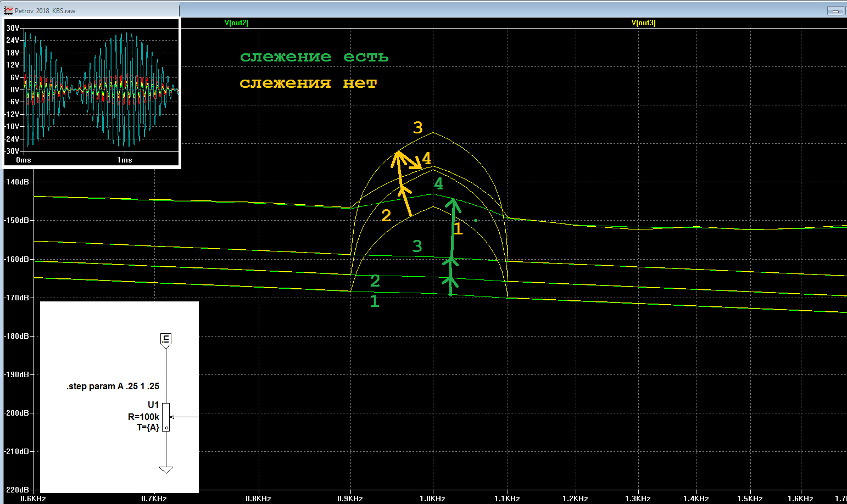
Task: Select the V(out3) trace label
Action: click(x=644, y=23)
